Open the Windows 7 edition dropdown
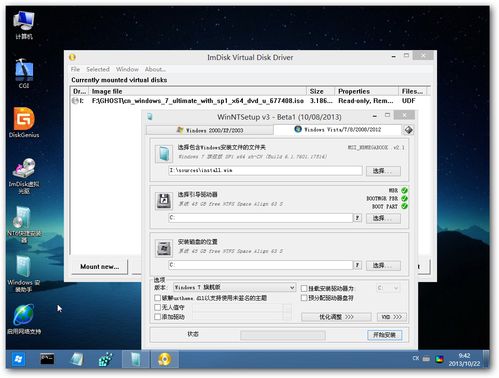 (234, 287)
